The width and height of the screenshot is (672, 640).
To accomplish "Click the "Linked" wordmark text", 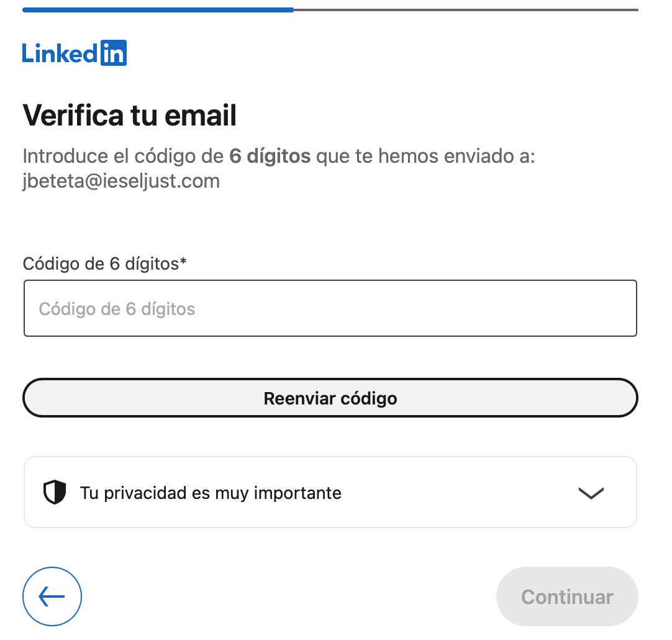I will coord(60,53).
